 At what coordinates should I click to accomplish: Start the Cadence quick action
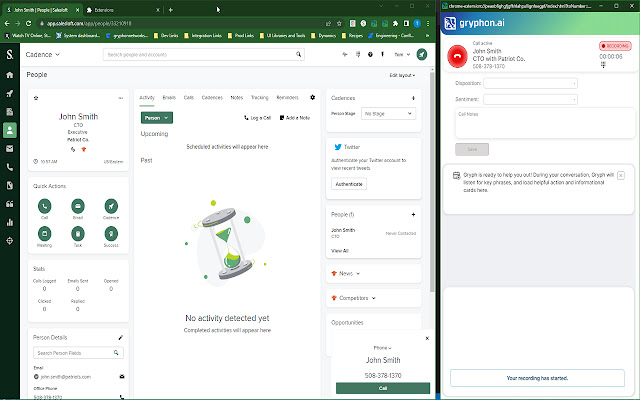111,206
